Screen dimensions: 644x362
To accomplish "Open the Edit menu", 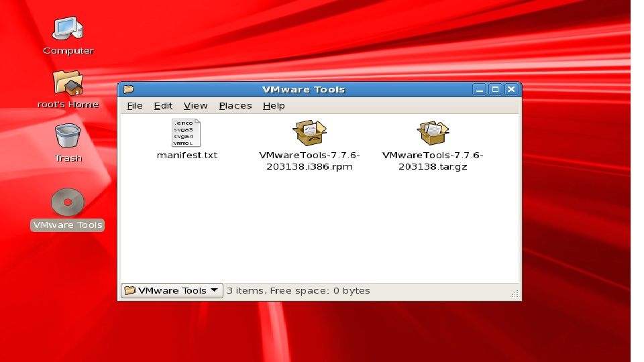I will [x=163, y=106].
